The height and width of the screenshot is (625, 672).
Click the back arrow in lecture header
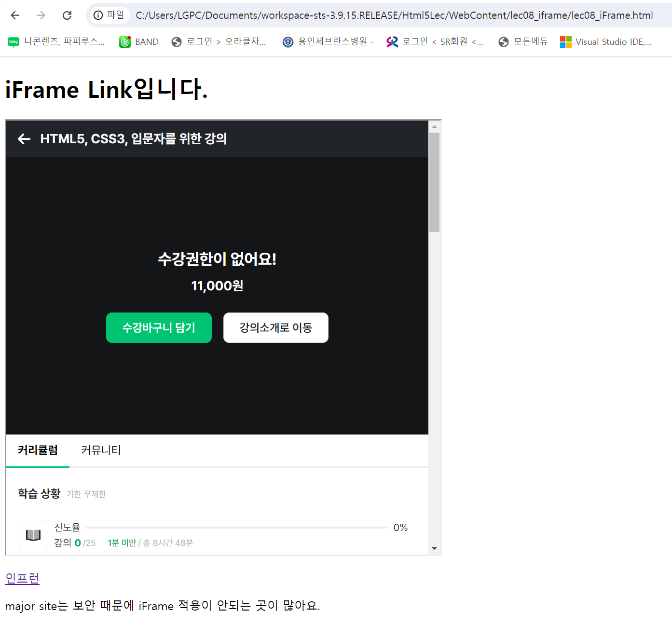pyautogui.click(x=24, y=139)
